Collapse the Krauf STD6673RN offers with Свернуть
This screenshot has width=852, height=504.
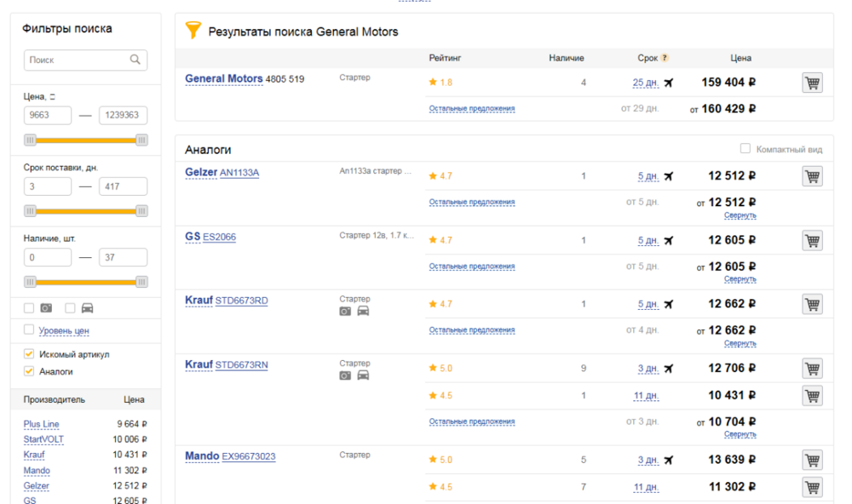point(740,434)
